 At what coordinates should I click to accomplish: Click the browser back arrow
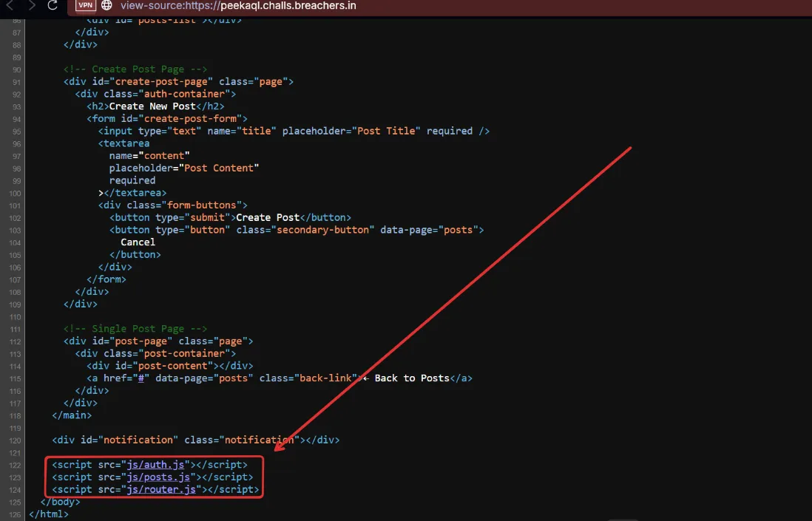click(10, 6)
